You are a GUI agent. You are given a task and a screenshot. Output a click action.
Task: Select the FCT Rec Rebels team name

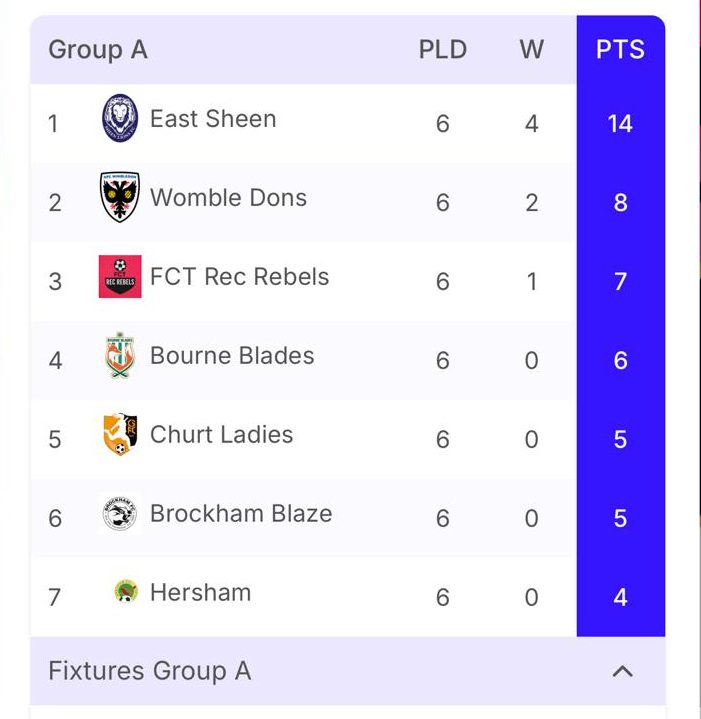(239, 277)
